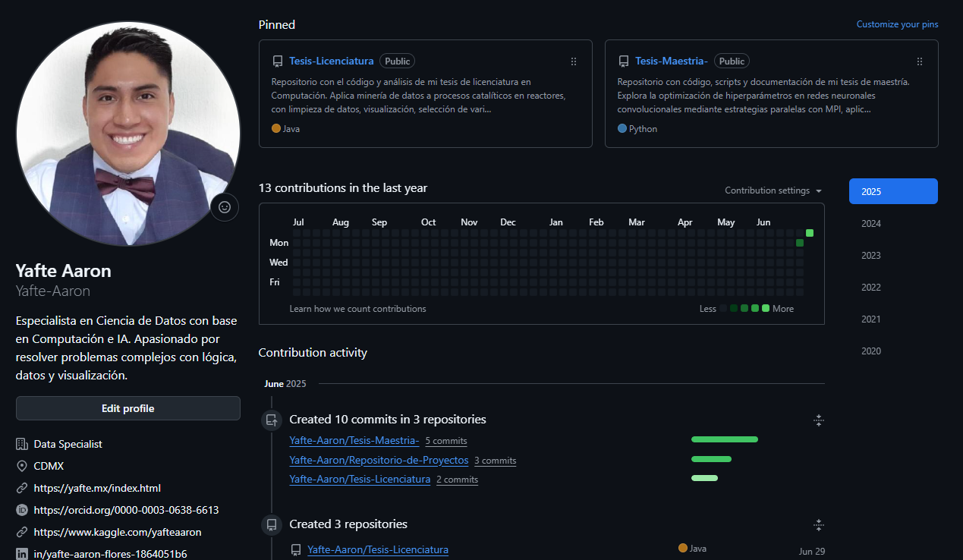
Task: Select the 2023 contributions year
Action: tap(870, 255)
